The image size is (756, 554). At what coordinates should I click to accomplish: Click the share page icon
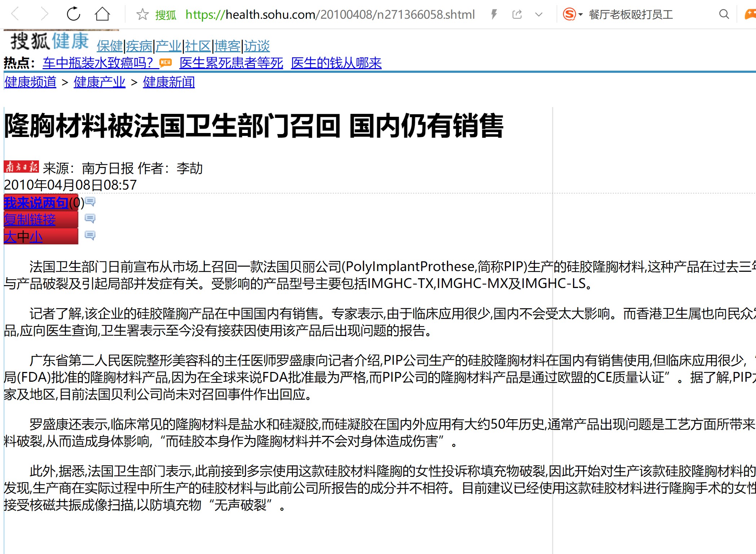point(517,14)
